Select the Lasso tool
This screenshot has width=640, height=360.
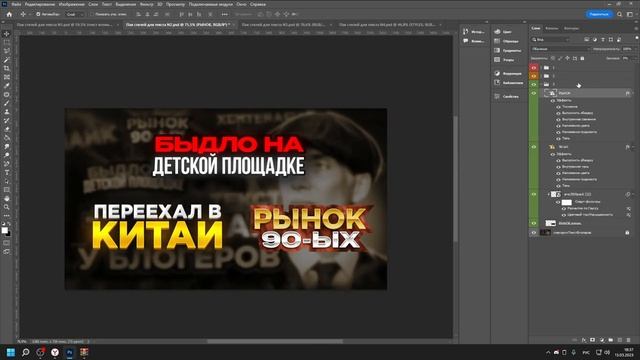[x=7, y=51]
